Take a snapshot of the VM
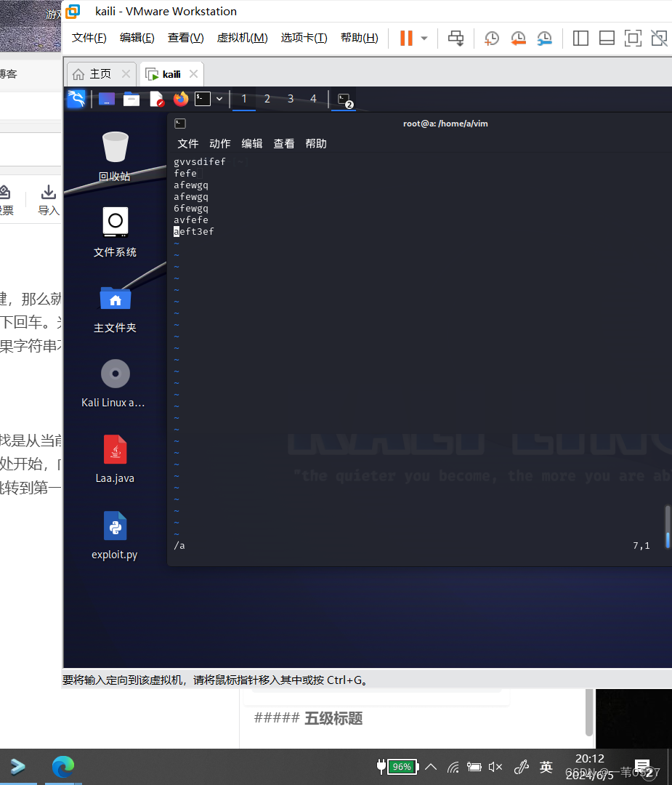This screenshot has width=672, height=785. 491,38
